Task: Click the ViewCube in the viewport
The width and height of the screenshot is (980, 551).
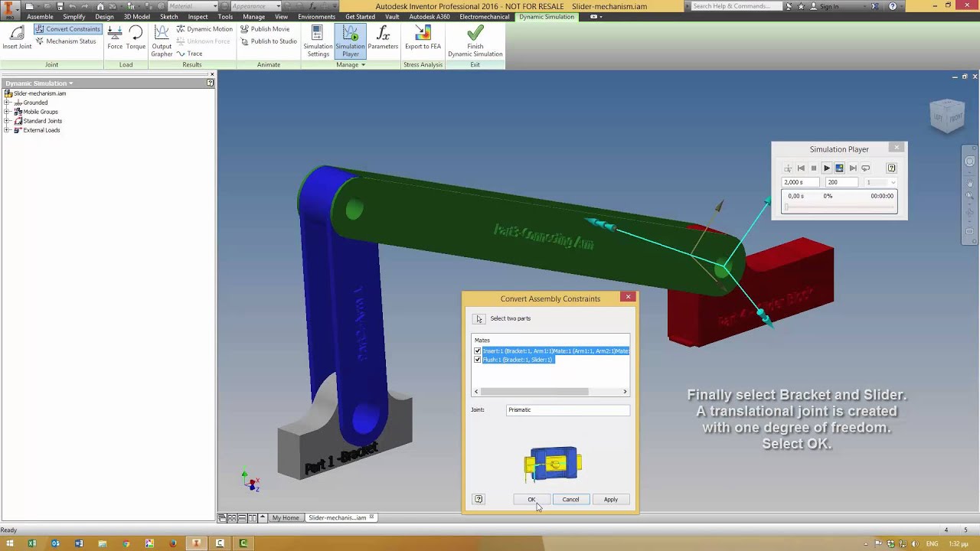Action: [947, 115]
